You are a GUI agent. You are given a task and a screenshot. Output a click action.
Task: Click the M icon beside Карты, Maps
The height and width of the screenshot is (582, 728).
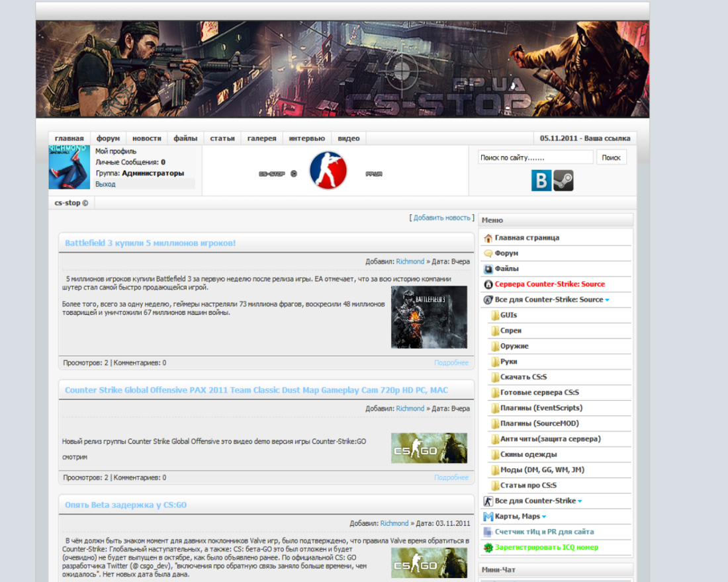click(x=488, y=517)
